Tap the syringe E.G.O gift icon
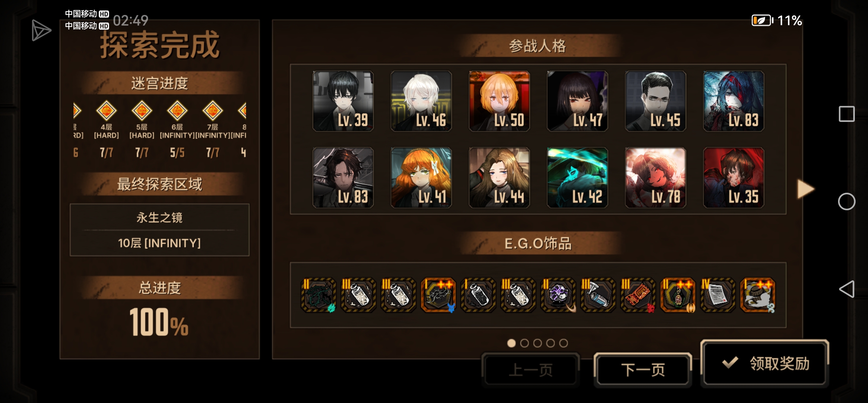The image size is (868, 403). pos(598,295)
